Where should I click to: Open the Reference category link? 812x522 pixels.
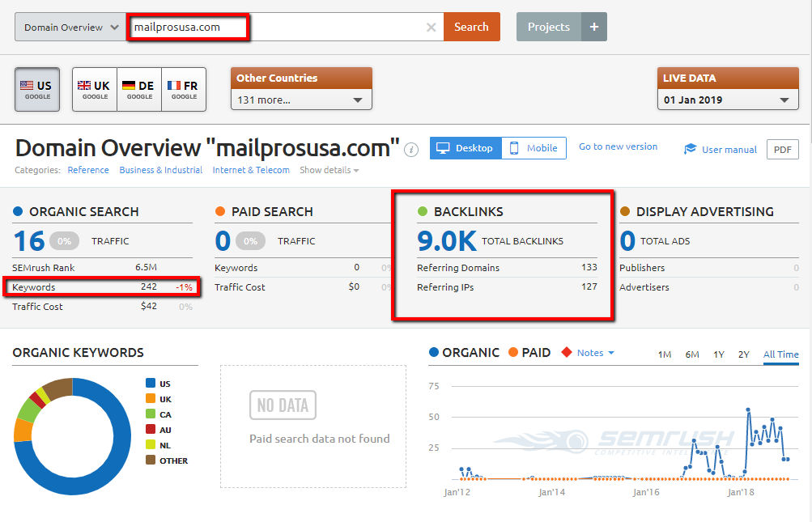pos(88,170)
